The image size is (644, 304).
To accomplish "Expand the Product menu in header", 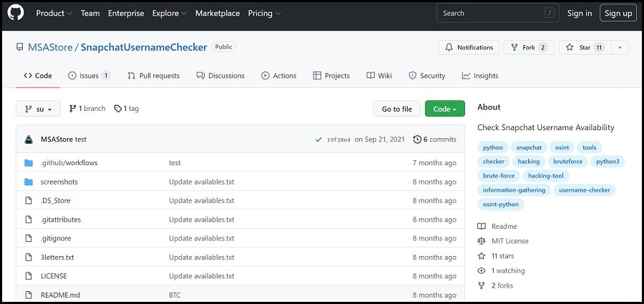I will 54,13.
